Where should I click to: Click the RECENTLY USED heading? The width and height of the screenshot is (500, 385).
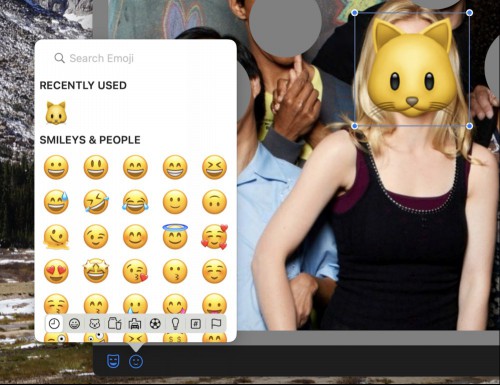(x=83, y=85)
